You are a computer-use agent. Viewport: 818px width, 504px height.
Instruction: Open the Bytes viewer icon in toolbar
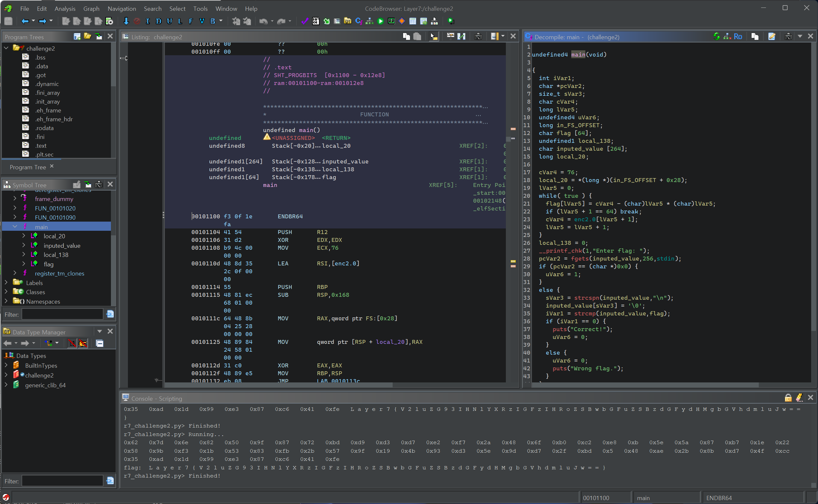[316, 21]
